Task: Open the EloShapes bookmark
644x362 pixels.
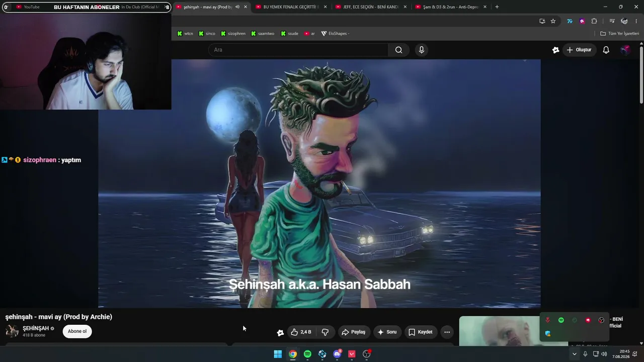Action: tap(335, 34)
